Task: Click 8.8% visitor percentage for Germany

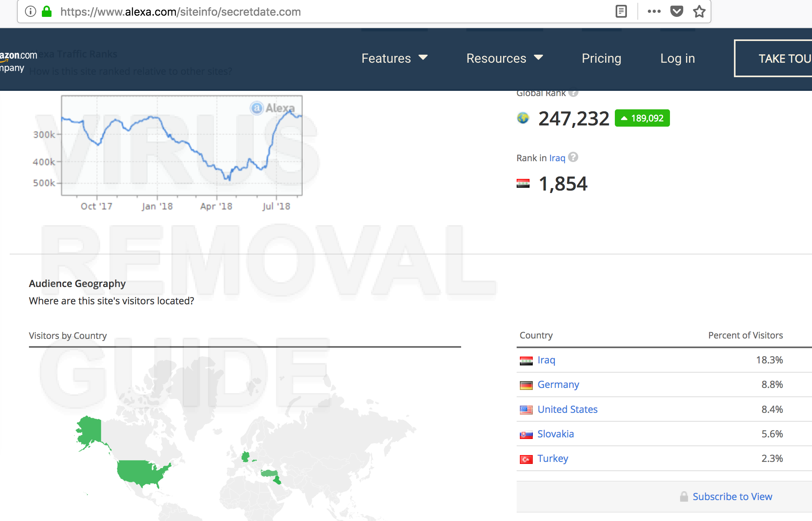Action: click(x=772, y=384)
